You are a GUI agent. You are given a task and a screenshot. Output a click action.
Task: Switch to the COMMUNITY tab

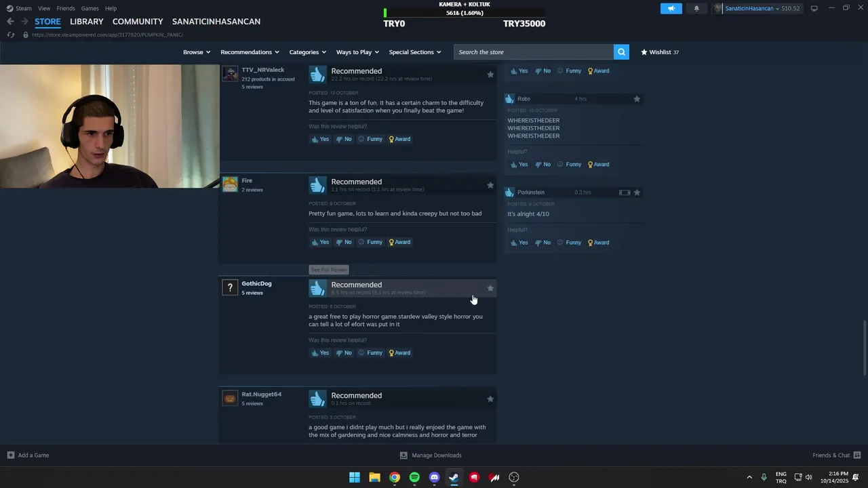[138, 22]
